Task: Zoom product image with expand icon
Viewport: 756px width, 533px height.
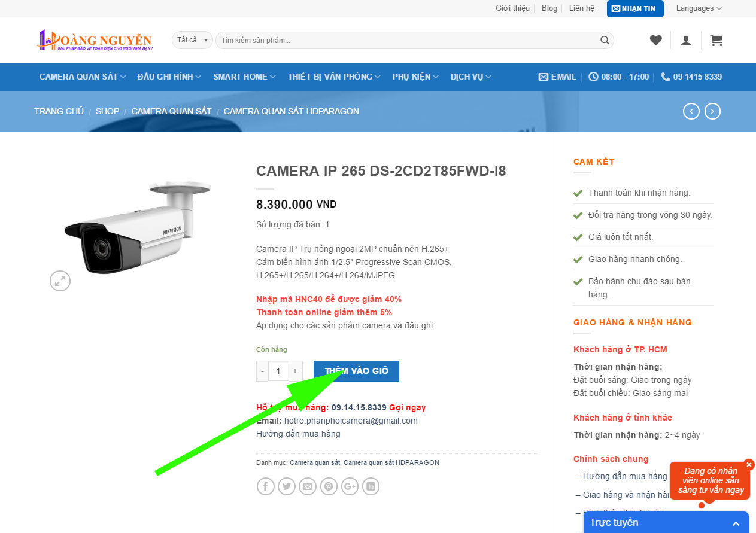Action: click(60, 281)
